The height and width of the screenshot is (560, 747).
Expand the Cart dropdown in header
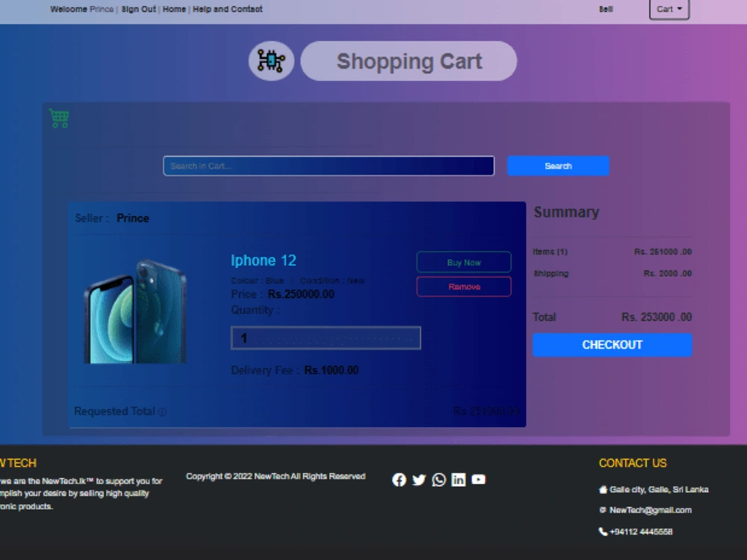coord(669,9)
